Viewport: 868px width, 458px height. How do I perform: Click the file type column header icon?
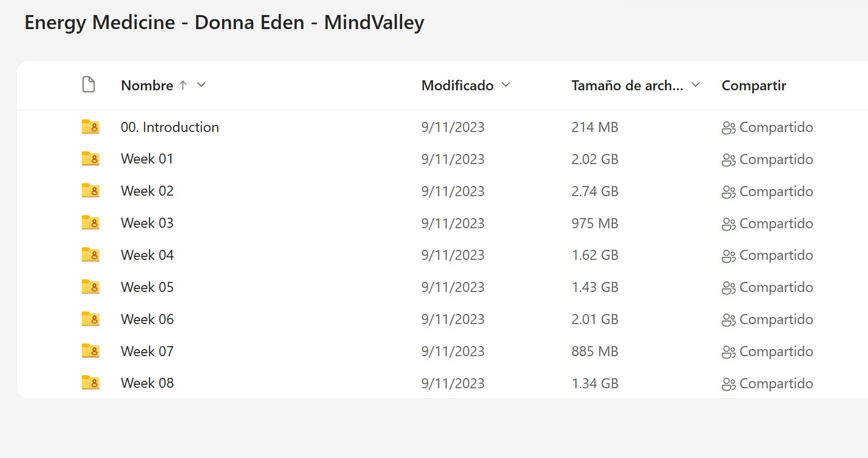88,85
